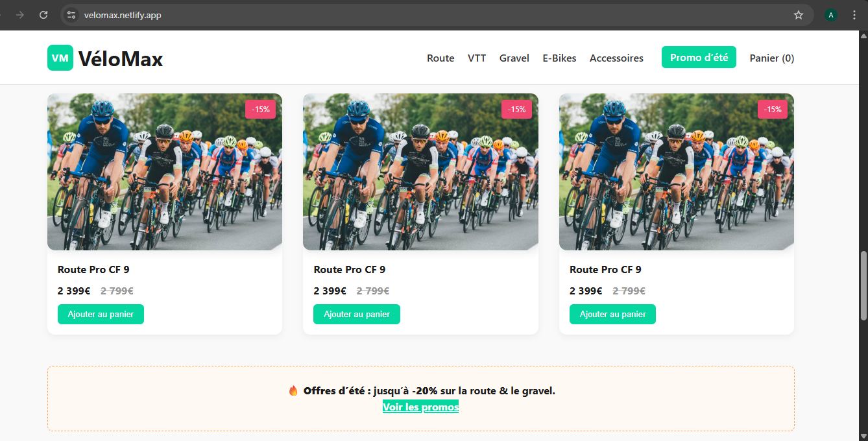Follow the Voir les promos link

click(420, 407)
